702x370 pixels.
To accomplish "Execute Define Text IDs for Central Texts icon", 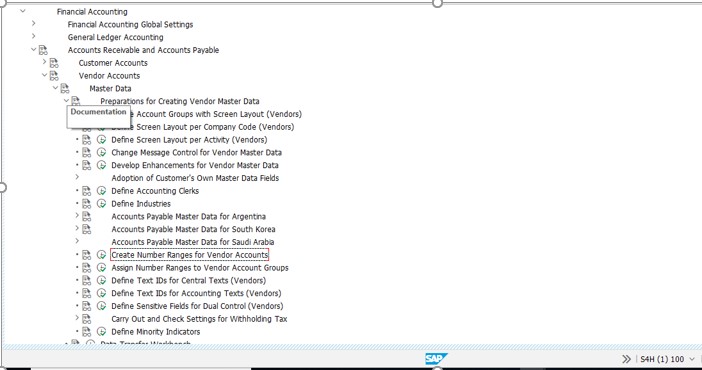I will click(x=102, y=280).
